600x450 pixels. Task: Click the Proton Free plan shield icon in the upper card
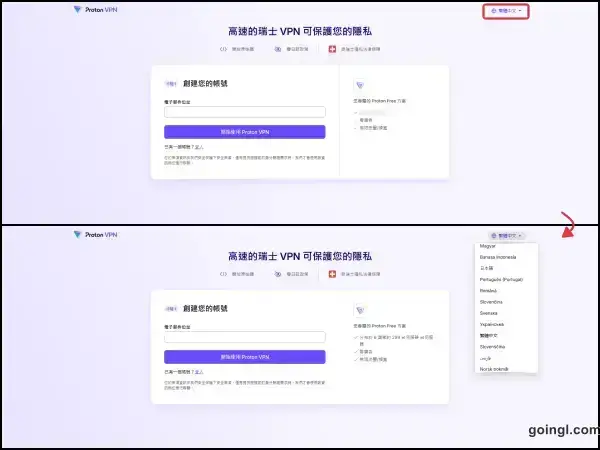[359, 86]
